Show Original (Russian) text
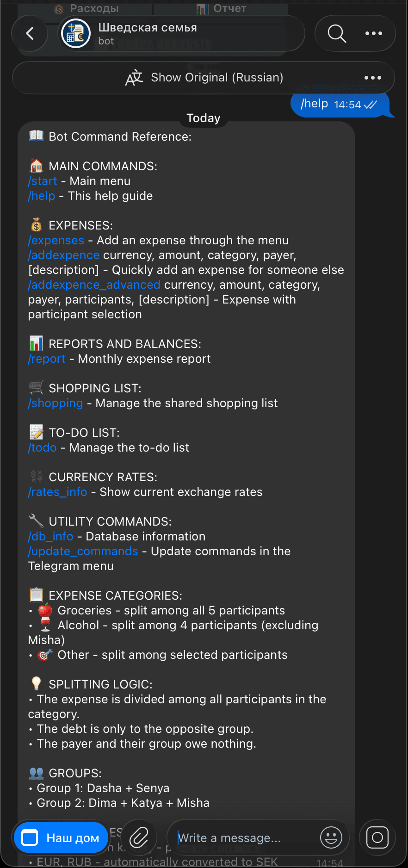Screen dimensions: 408x868 tap(217, 77)
